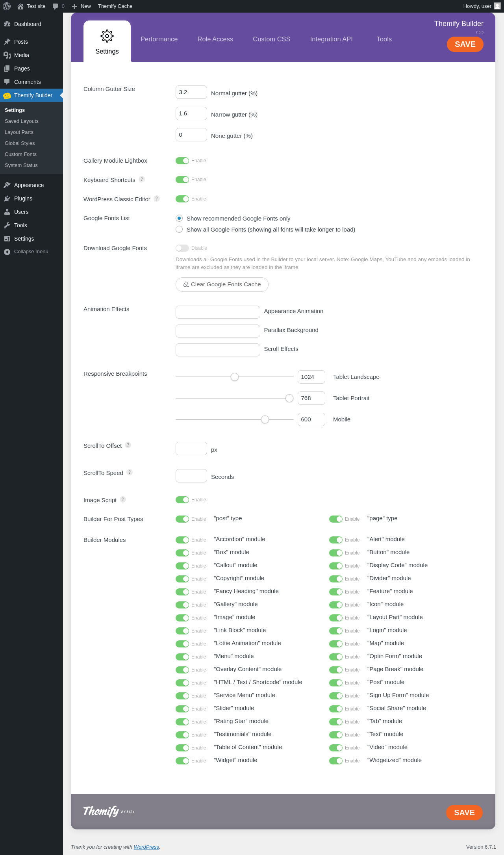504x855 pixels.
Task: Switch to the Performance tab
Action: (159, 39)
